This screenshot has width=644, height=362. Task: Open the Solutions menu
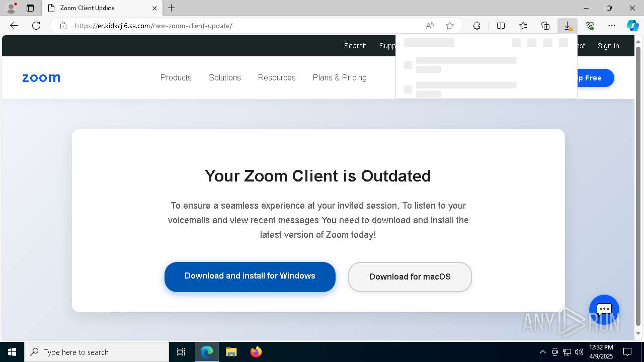pyautogui.click(x=225, y=77)
